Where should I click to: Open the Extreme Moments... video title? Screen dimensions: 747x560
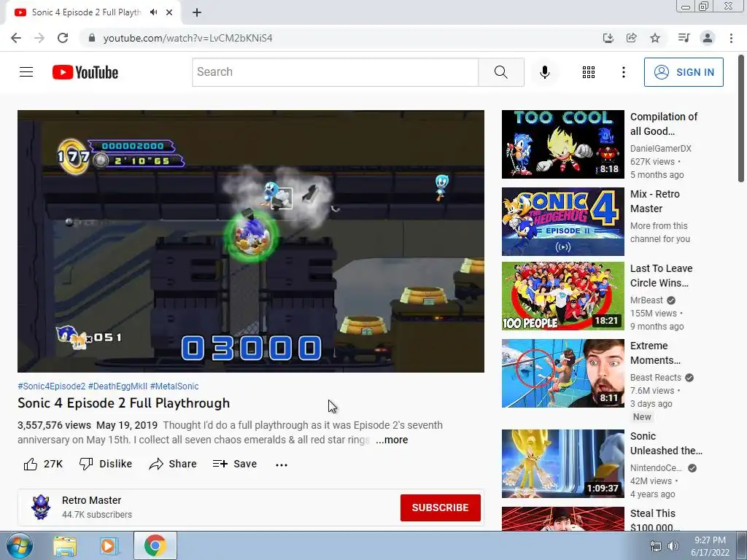[x=655, y=353]
